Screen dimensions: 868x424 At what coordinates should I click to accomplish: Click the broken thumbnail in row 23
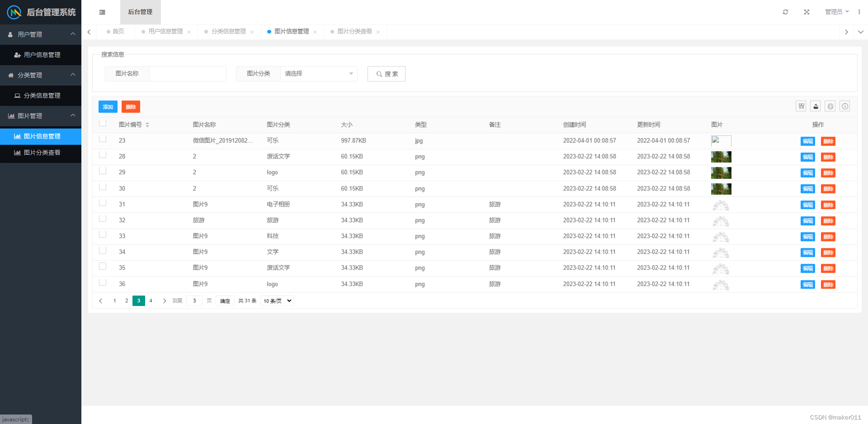(721, 141)
